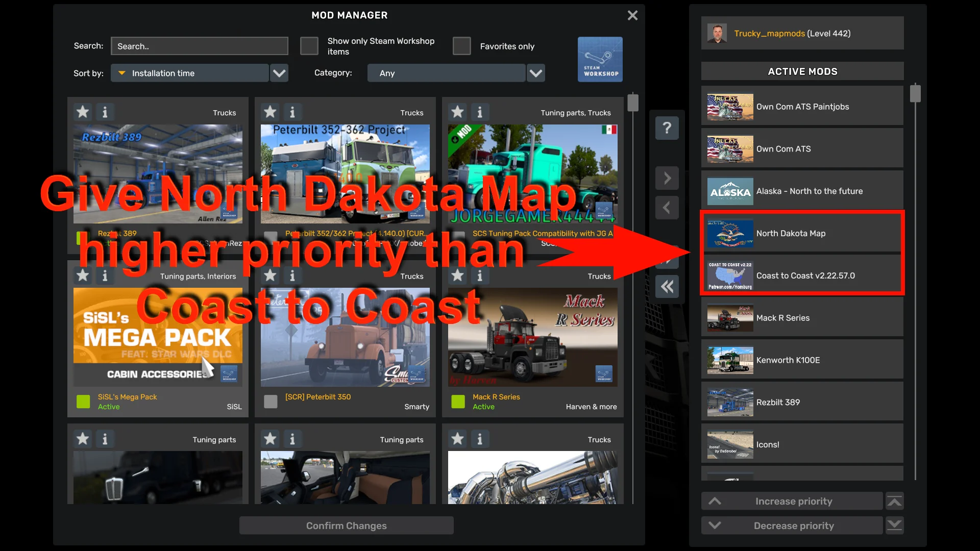Select North Dakota Map active mod
Viewport: 980px width, 551px height.
802,233
